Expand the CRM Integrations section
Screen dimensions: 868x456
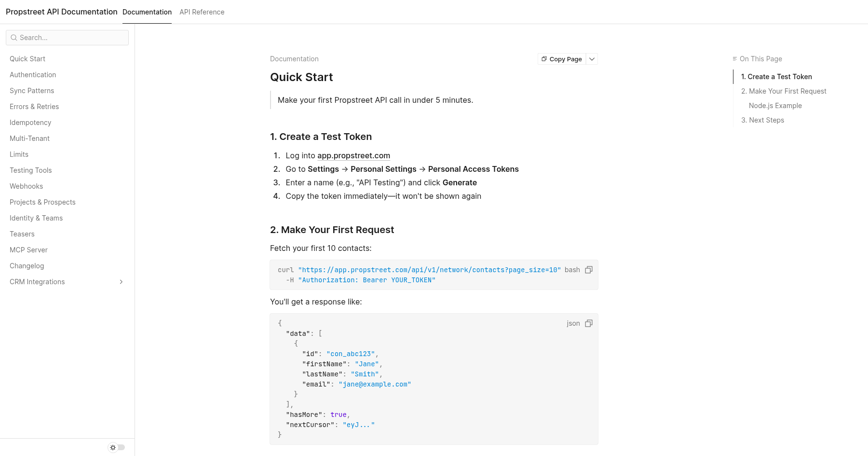point(121,282)
